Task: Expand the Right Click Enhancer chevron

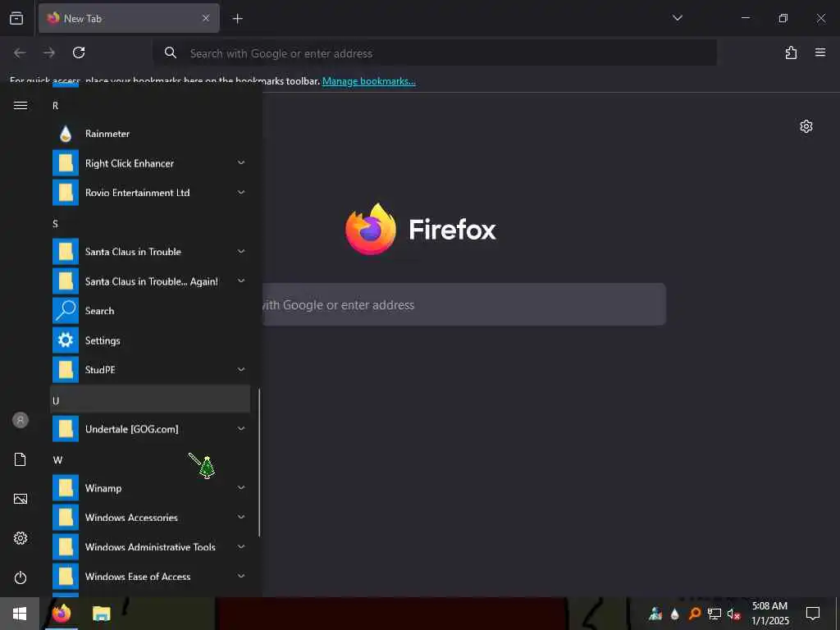Action: (241, 163)
